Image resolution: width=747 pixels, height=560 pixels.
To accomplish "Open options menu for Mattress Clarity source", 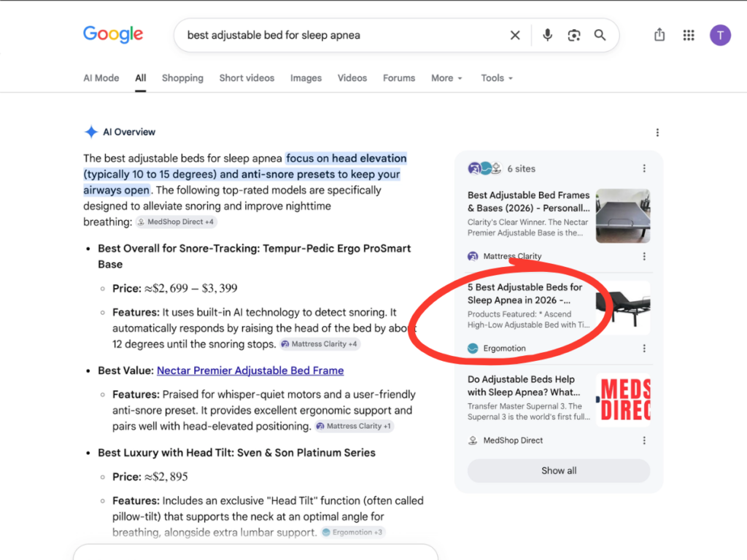I will pyautogui.click(x=644, y=256).
